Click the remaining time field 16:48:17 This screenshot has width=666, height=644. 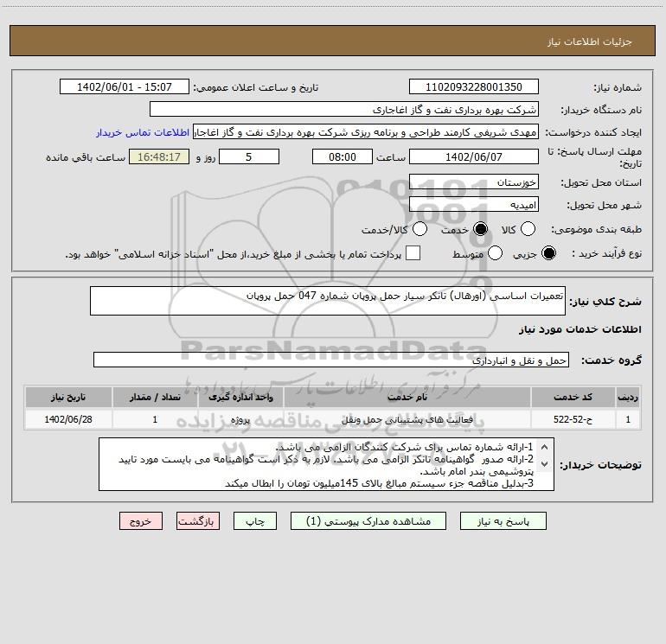[x=159, y=156]
